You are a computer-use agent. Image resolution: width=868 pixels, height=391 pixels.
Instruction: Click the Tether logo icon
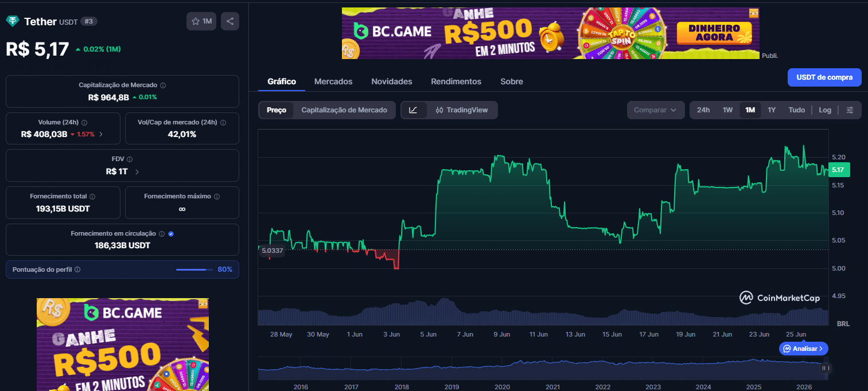tap(12, 21)
